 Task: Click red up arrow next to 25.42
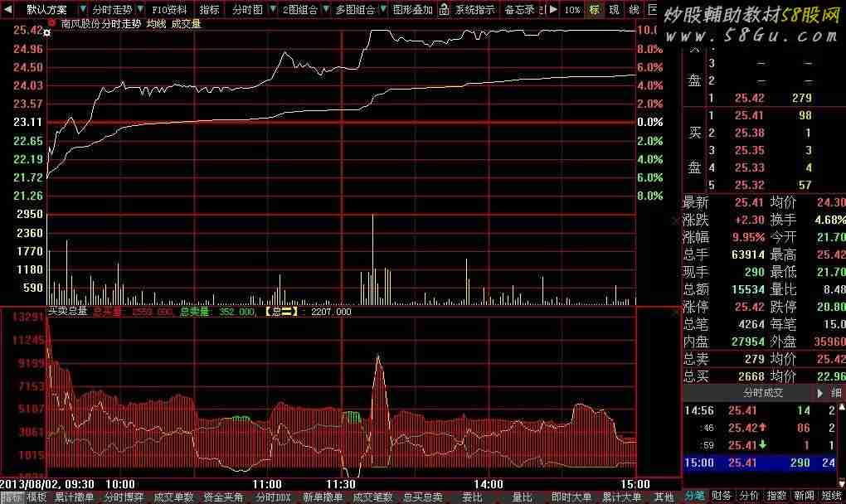762,428
